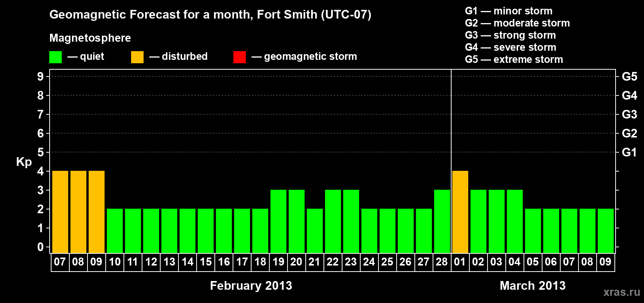Click the green bar for March 03
This screenshot has height=303, width=644.
pyautogui.click(x=497, y=221)
